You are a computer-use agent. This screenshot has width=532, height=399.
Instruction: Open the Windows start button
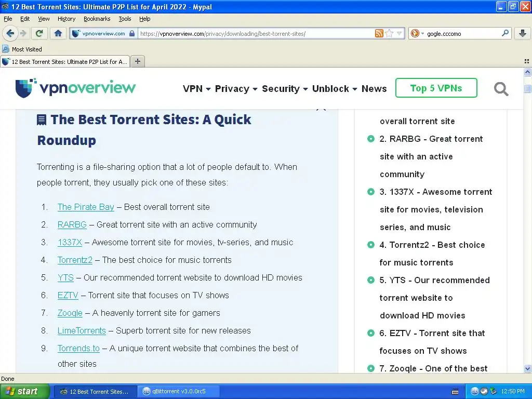pyautogui.click(x=24, y=391)
